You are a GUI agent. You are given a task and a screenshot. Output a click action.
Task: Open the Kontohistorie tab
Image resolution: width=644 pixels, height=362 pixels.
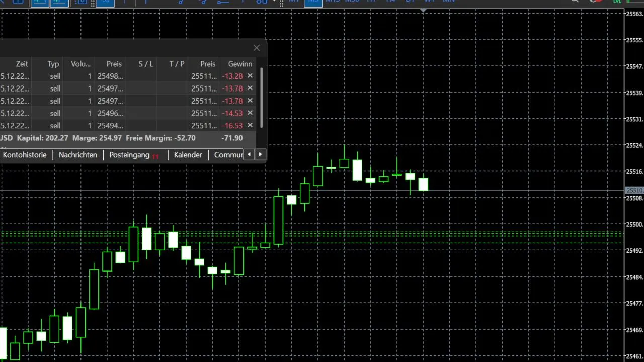[25, 155]
